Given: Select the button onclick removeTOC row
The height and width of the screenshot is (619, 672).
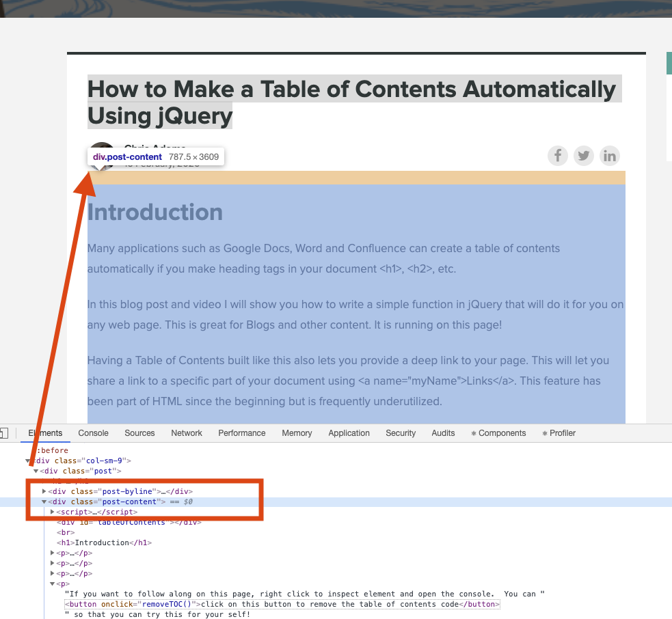Looking at the screenshot, I should click(282, 605).
